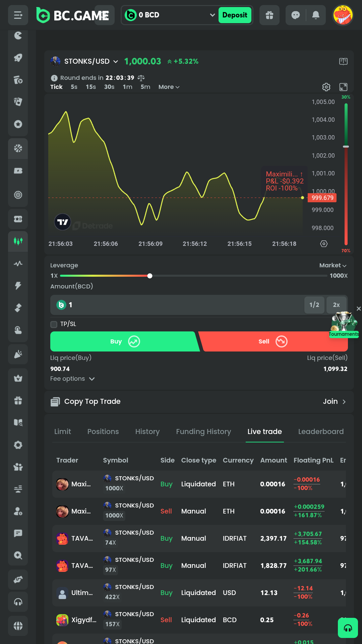Switch to the Funding History tab
362x644 pixels.
tap(203, 432)
